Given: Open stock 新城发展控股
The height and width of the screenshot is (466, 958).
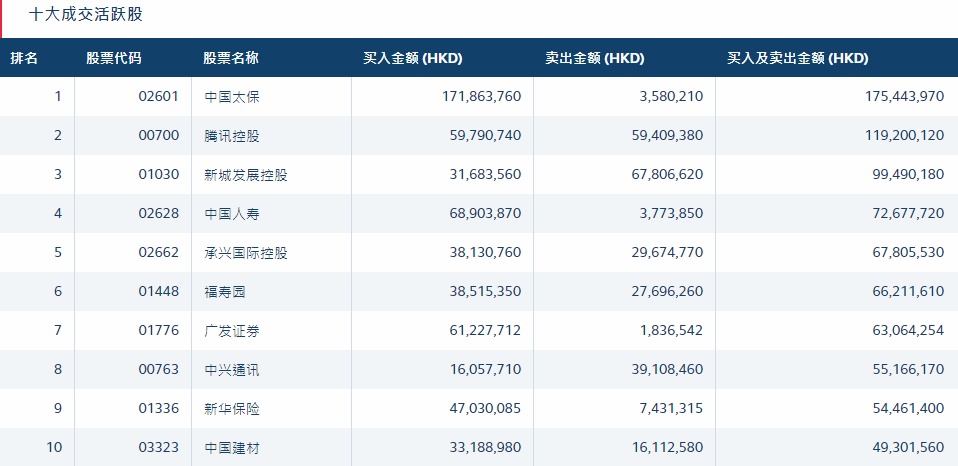Looking at the screenshot, I should pos(246,175).
